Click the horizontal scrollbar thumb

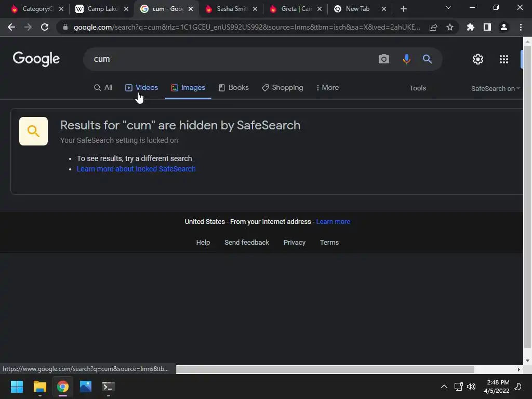pos(325,369)
